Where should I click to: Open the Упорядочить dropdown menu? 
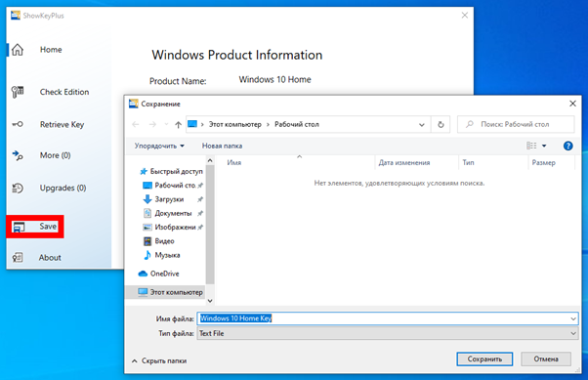coord(159,146)
